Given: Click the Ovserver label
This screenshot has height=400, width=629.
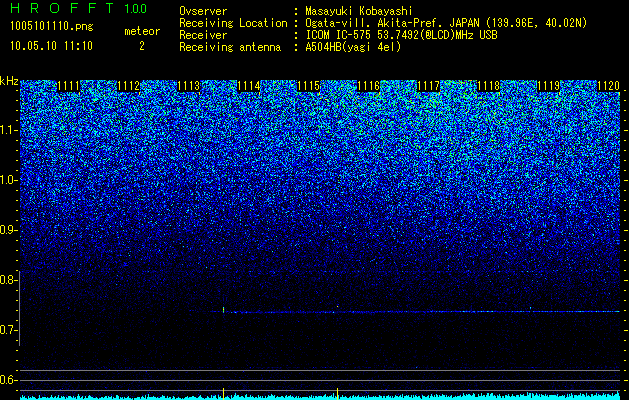Looking at the screenshot, I should (203, 11).
